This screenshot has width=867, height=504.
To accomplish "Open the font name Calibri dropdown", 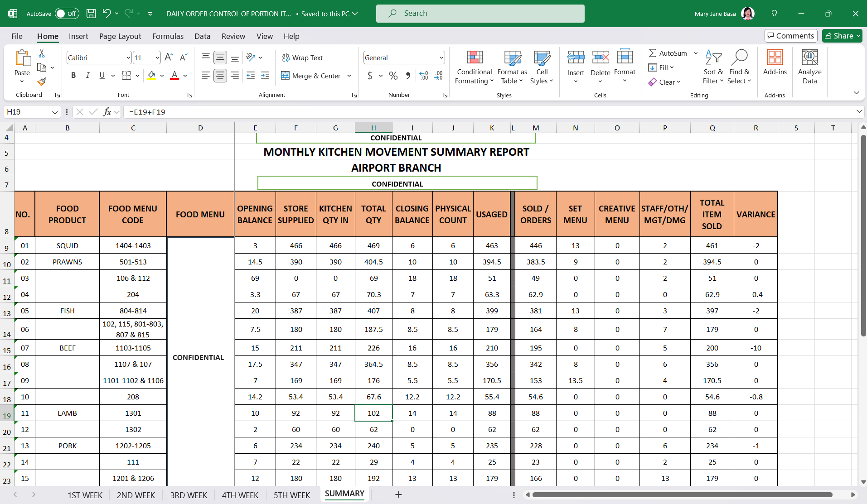I will click(x=128, y=58).
